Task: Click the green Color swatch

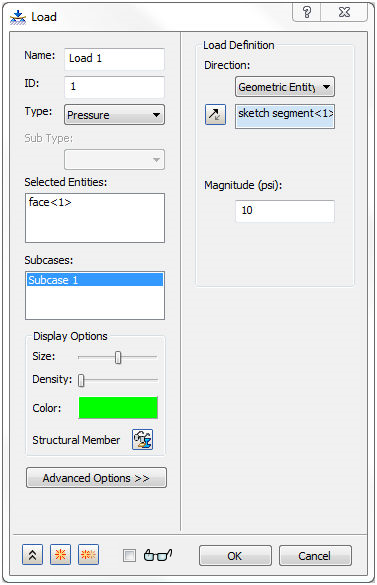Action: 118,408
